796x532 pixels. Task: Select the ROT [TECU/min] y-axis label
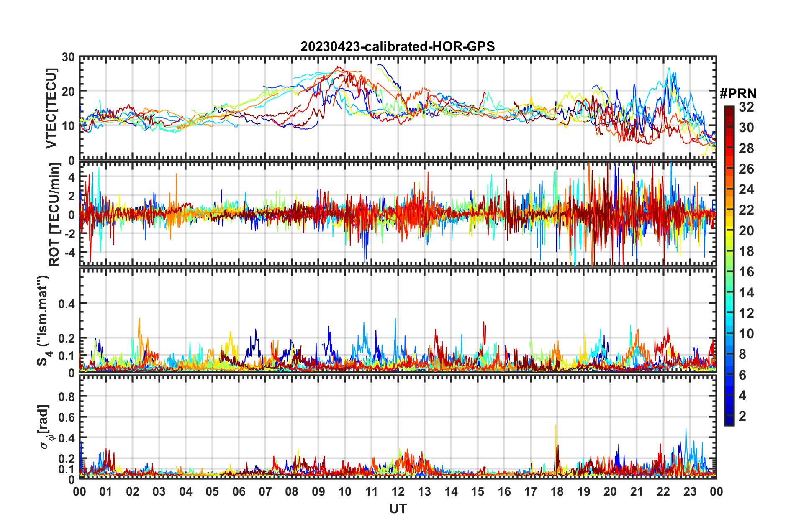(x=54, y=215)
